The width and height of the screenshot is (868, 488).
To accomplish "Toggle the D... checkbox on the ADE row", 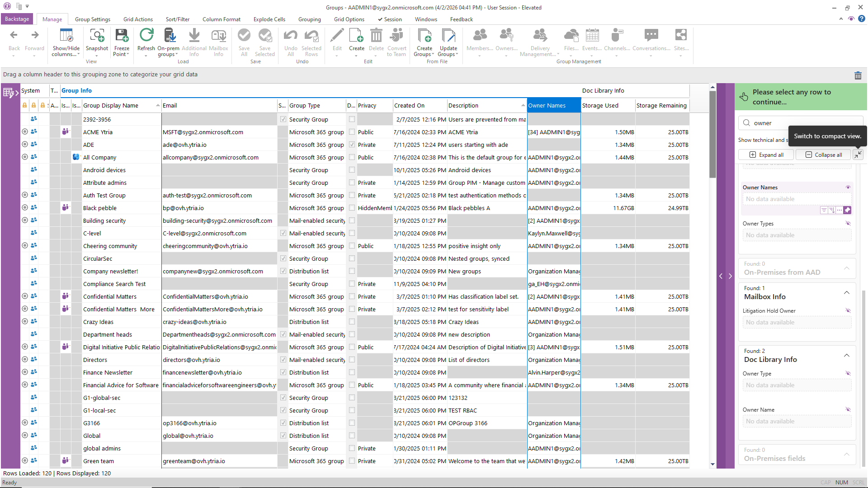I will coord(352,145).
